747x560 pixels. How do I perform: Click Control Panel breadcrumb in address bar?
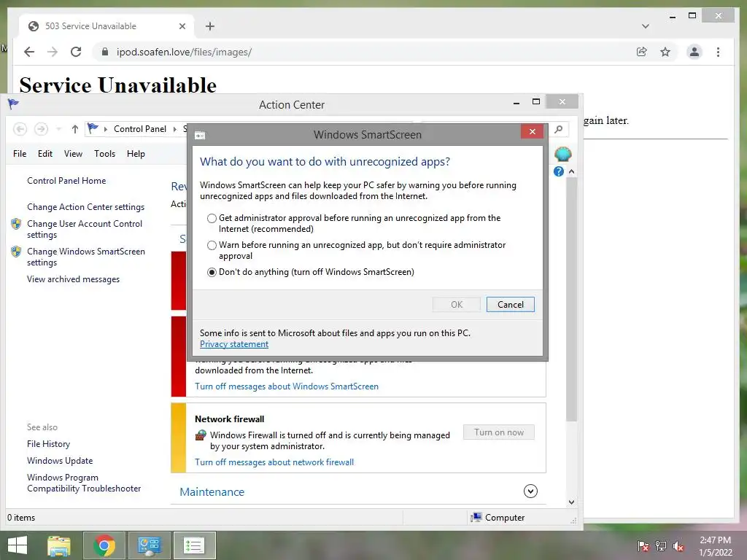point(139,129)
